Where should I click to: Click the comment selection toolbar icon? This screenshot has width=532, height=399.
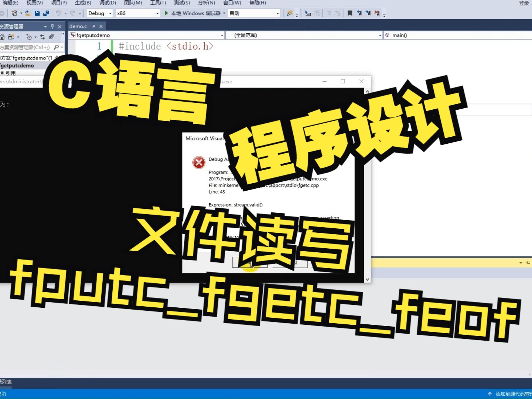point(329,13)
